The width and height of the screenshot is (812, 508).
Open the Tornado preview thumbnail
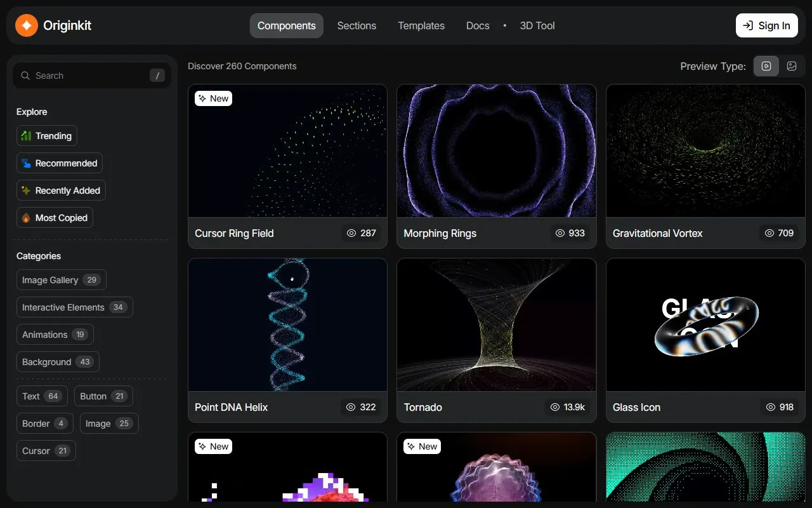pos(497,324)
